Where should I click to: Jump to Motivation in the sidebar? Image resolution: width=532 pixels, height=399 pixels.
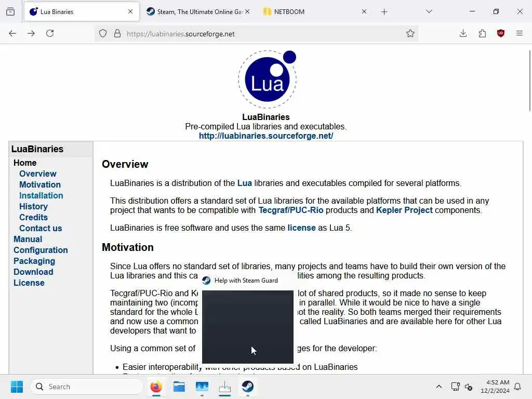[40, 184]
